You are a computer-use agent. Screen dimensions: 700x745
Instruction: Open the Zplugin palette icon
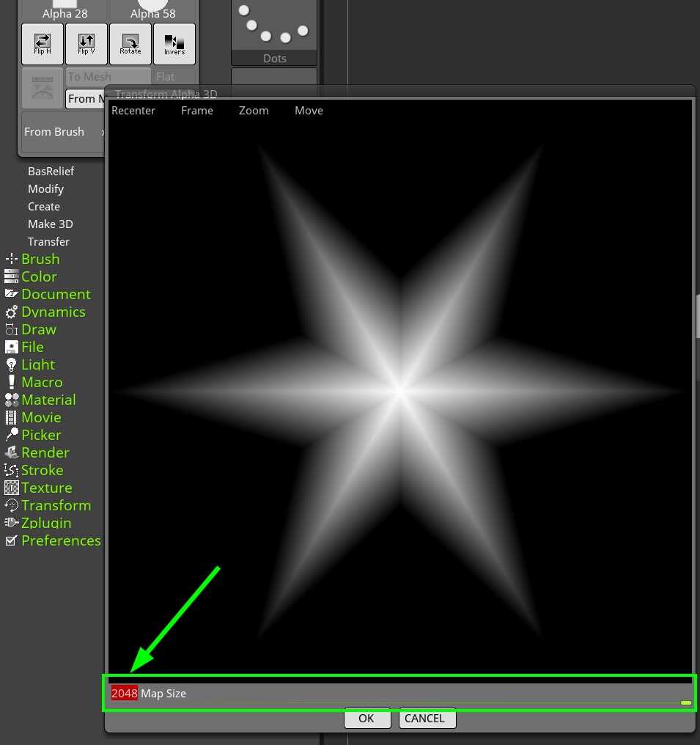pos(12,523)
